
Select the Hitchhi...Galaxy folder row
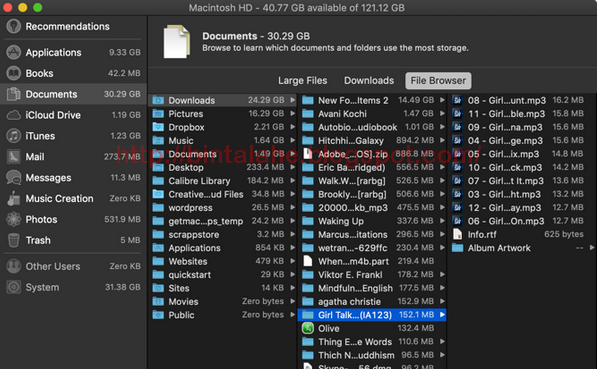[372, 140]
